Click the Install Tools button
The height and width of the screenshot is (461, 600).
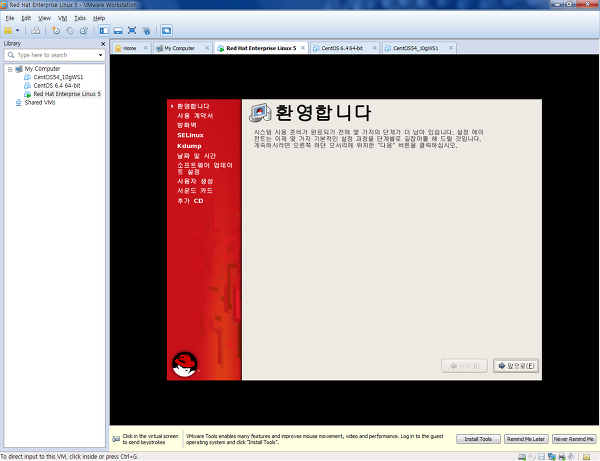[478, 439]
